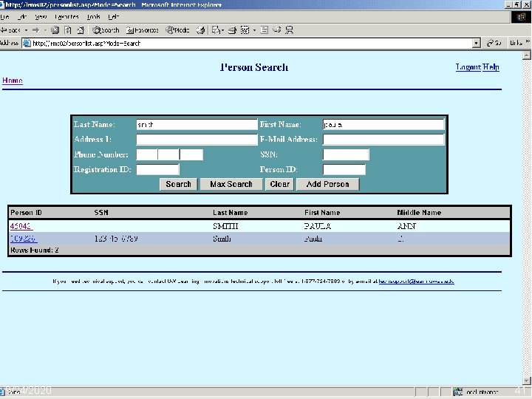Click the Logout link

tap(468, 67)
